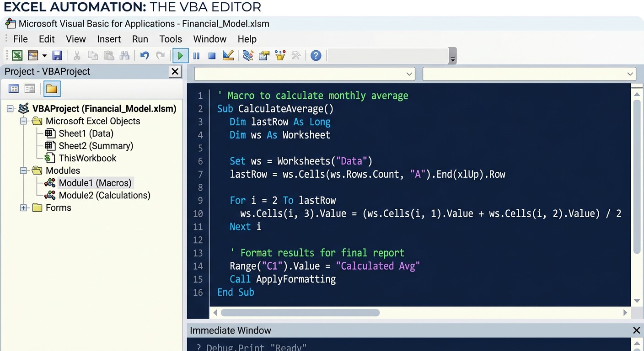Pause execution with the Break button

[196, 56]
